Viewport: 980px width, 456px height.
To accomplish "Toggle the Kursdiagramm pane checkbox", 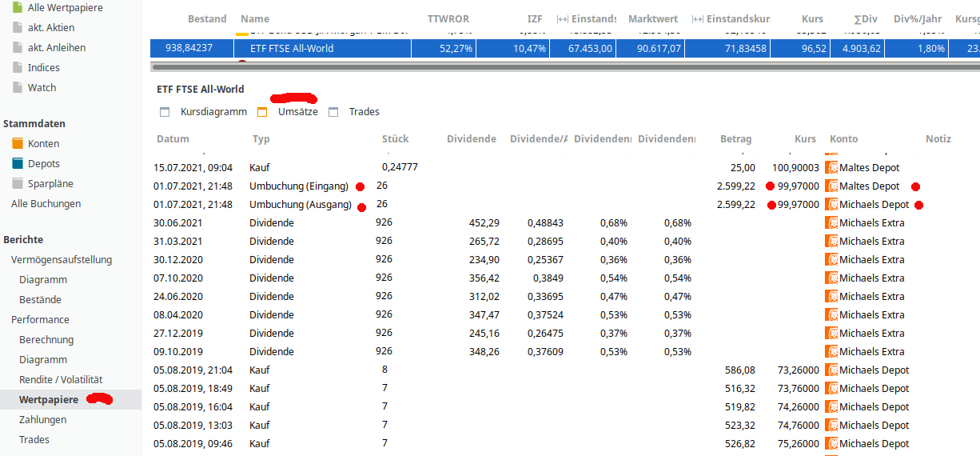I will coord(165,112).
